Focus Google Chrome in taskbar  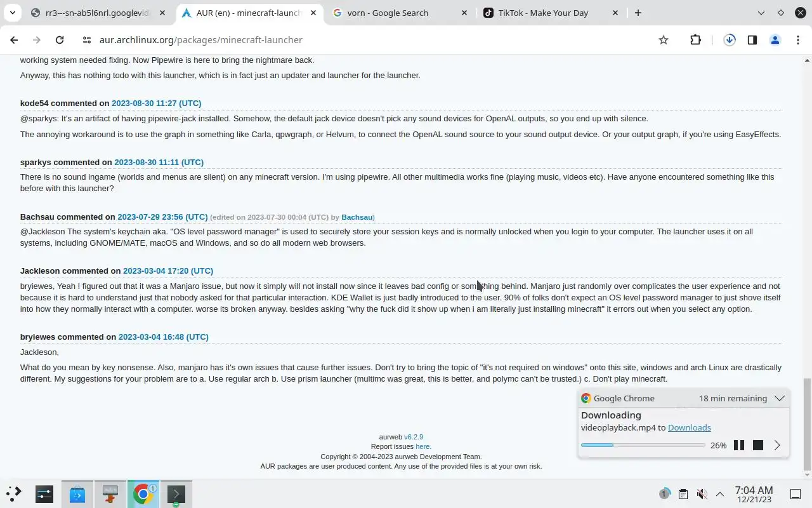pyautogui.click(x=143, y=493)
